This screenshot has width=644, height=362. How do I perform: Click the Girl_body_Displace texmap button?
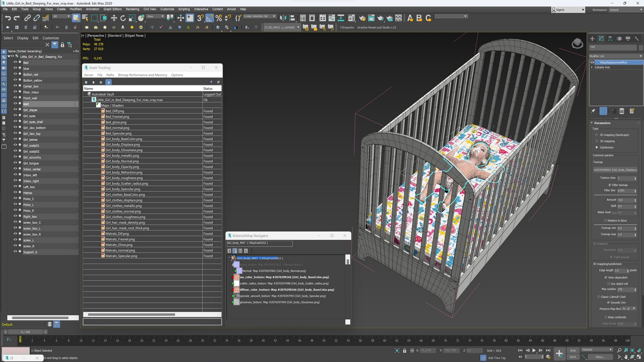(615, 170)
